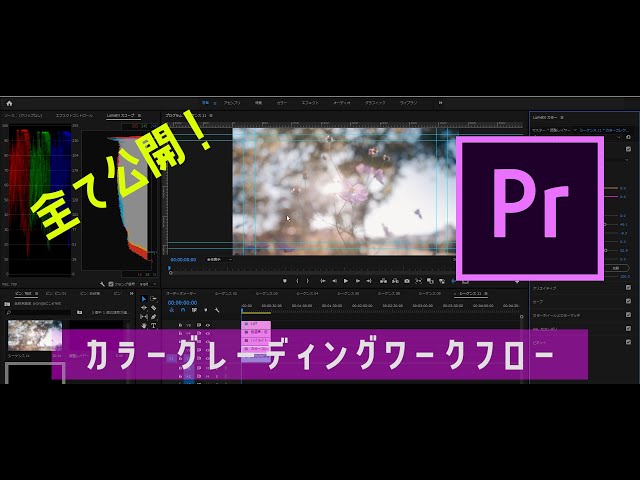640x480 pixels.
Task: Select the Type tool
Action: [153, 326]
